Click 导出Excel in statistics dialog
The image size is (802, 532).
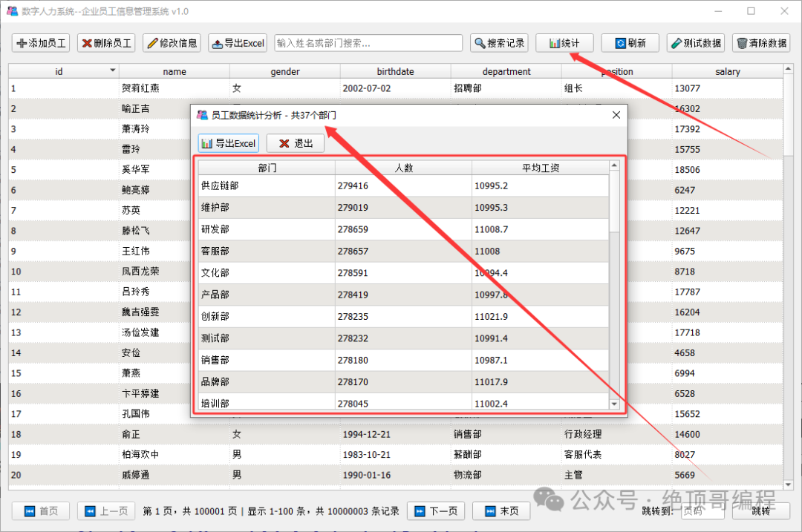click(229, 143)
